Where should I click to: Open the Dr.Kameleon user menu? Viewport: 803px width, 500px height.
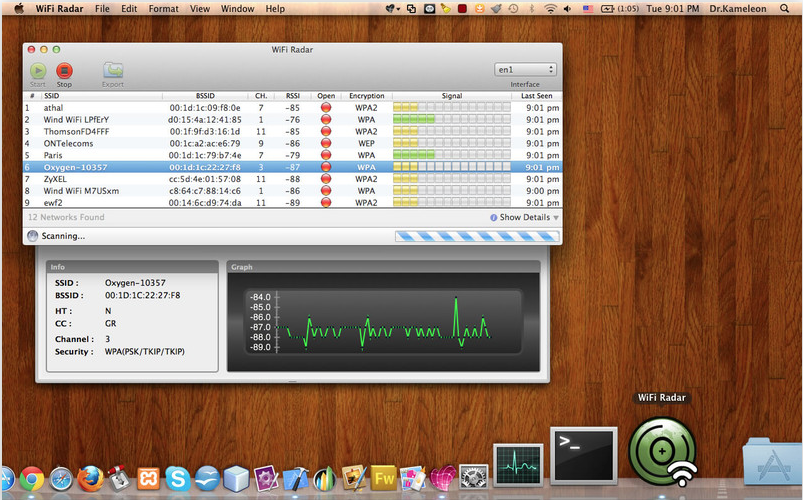point(738,9)
